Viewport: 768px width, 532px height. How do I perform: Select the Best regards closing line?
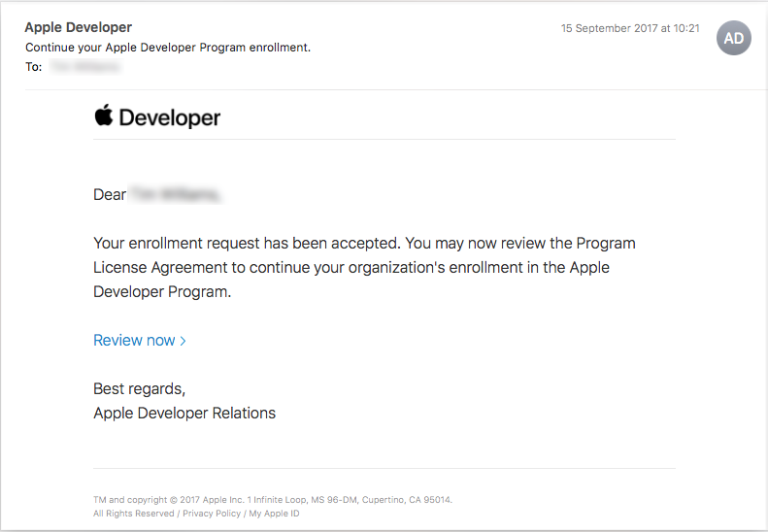(140, 388)
